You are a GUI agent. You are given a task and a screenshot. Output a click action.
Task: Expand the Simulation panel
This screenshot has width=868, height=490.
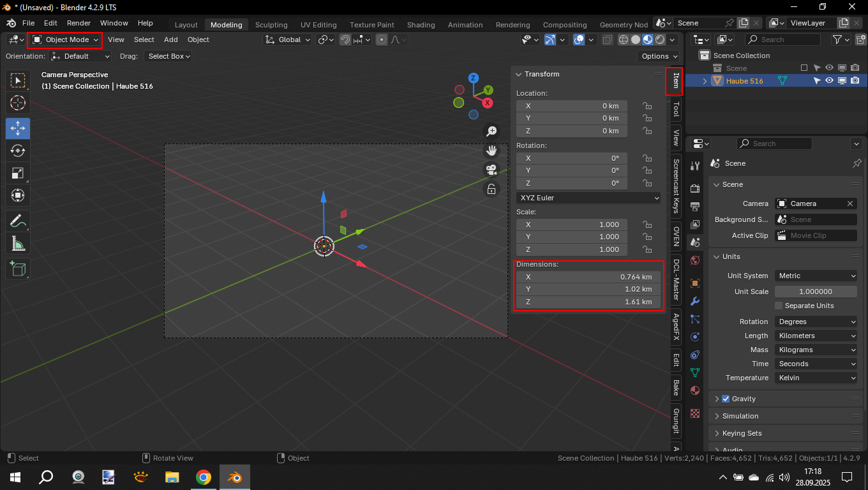click(x=740, y=416)
